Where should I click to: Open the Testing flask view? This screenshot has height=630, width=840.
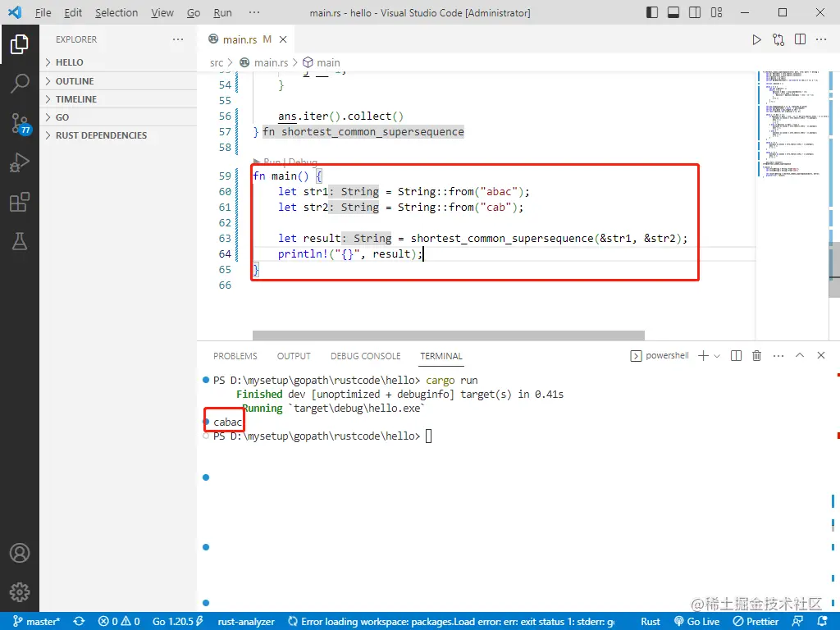pyautogui.click(x=20, y=242)
